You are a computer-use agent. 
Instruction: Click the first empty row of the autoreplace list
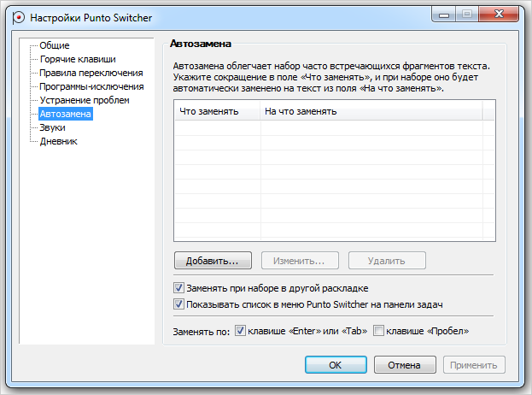pyautogui.click(x=335, y=128)
